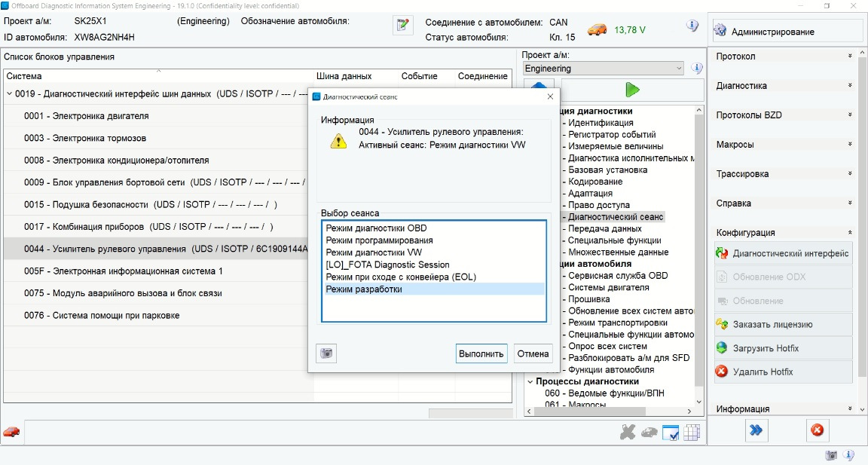The height and width of the screenshot is (465, 868).
Task: Click the function tree horizontal scrollbar
Action: pyautogui.click(x=609, y=411)
